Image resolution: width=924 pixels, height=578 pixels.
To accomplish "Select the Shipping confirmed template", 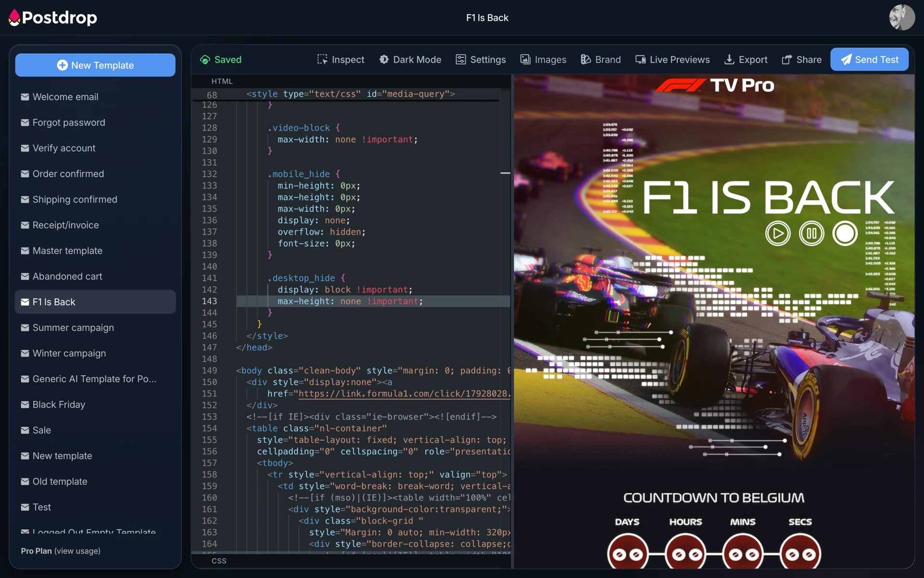I will point(95,199).
